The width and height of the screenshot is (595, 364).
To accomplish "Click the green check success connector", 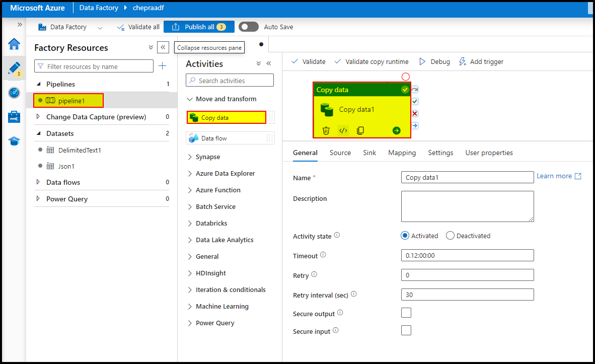I will pyautogui.click(x=415, y=101).
